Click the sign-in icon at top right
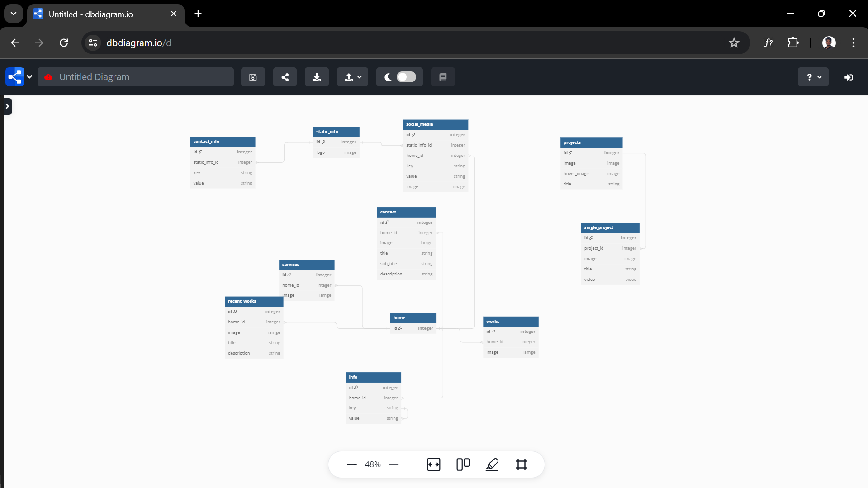 click(849, 77)
